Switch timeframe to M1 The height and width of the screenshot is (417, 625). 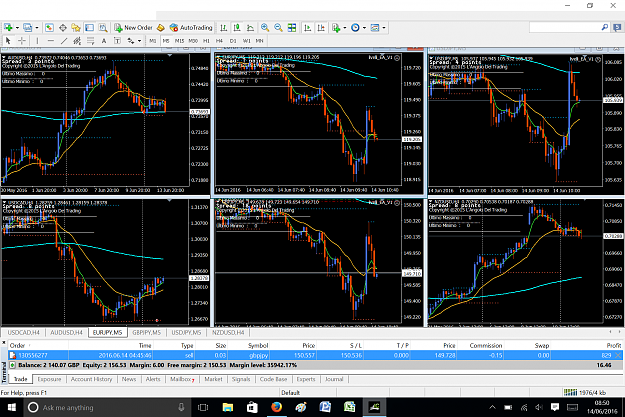[153, 41]
